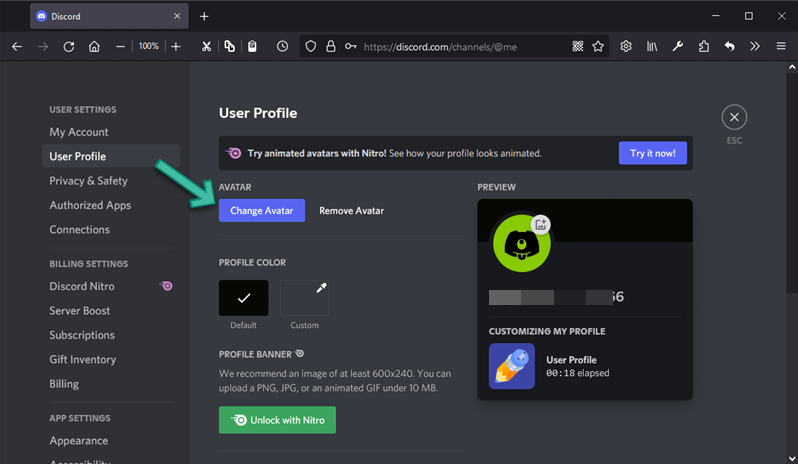
Task: Go back with the browser back arrow
Action: [x=17, y=47]
